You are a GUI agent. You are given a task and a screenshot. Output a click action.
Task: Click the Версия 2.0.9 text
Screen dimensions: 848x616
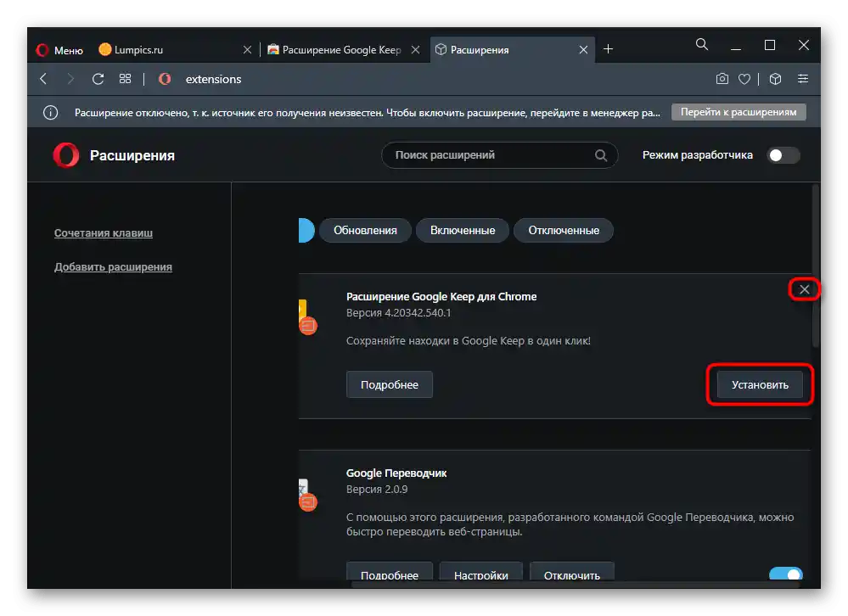(377, 490)
